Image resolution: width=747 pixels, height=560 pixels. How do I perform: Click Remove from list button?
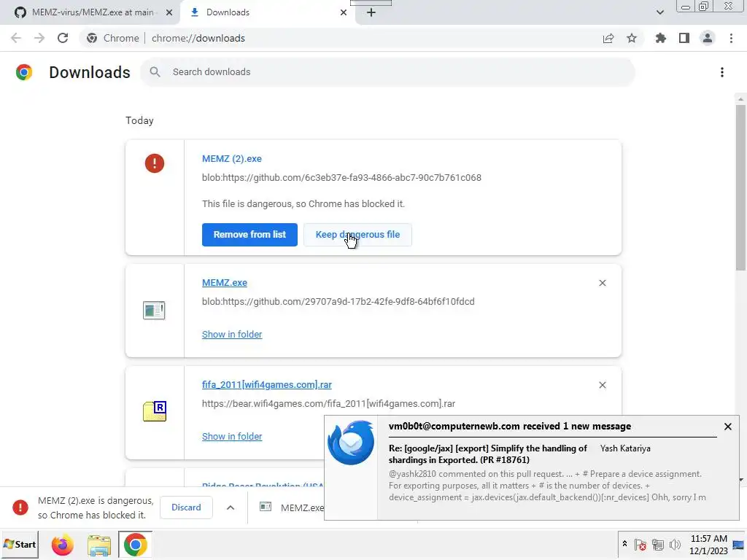point(249,235)
